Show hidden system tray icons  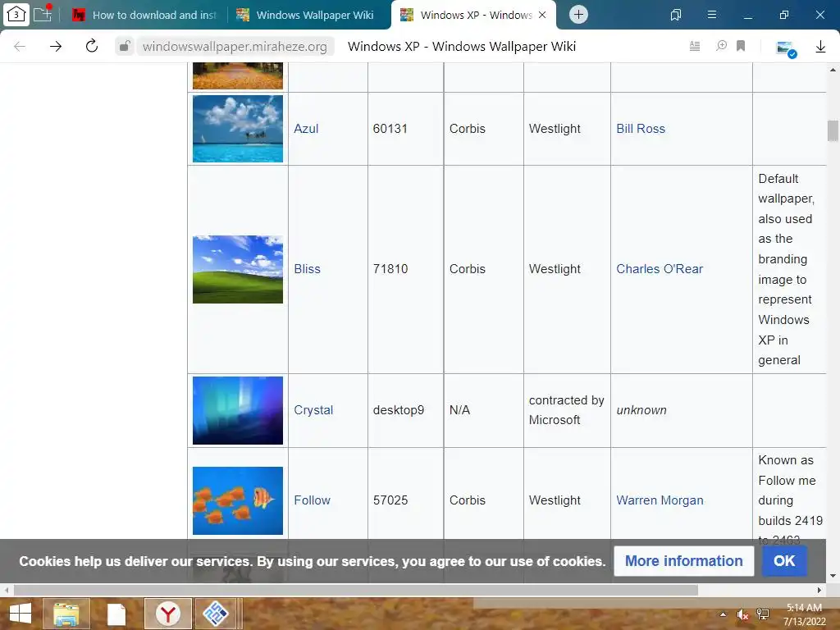723,614
